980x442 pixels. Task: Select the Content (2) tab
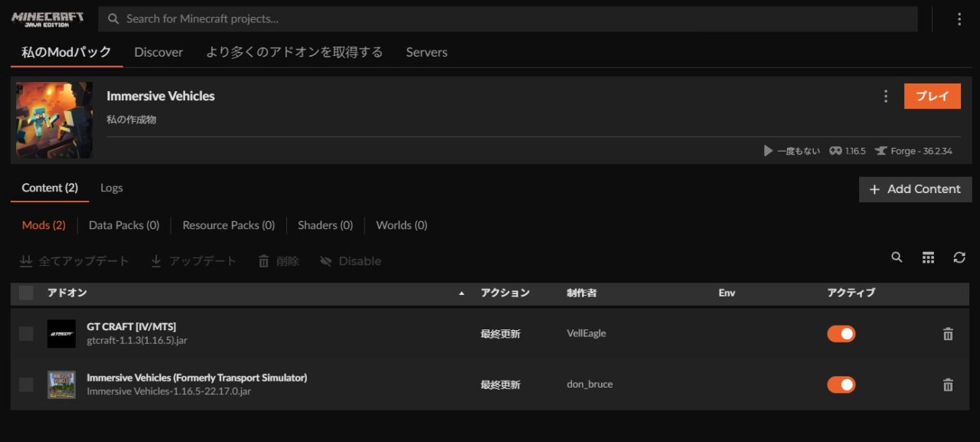point(50,188)
